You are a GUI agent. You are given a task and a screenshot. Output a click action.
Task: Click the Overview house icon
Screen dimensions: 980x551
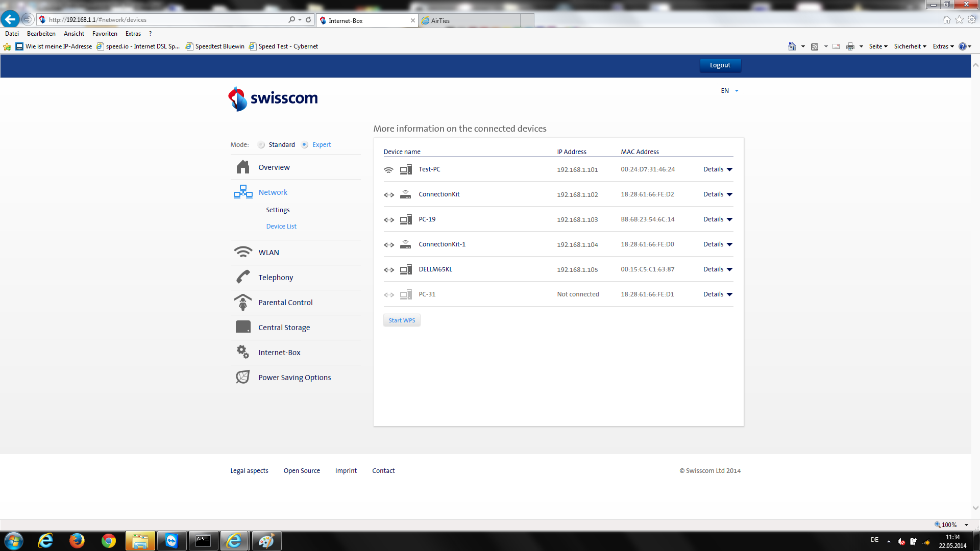point(243,167)
